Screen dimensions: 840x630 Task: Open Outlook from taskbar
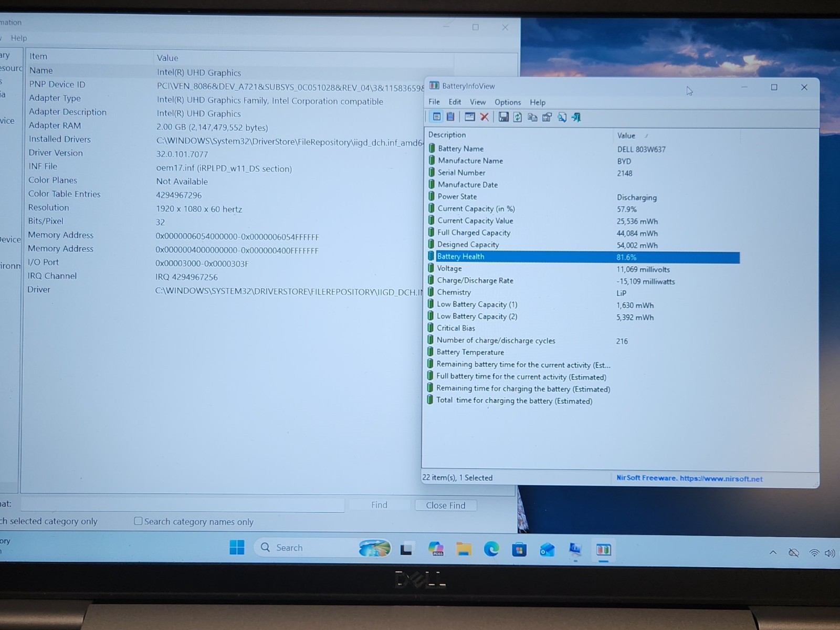[547, 550]
